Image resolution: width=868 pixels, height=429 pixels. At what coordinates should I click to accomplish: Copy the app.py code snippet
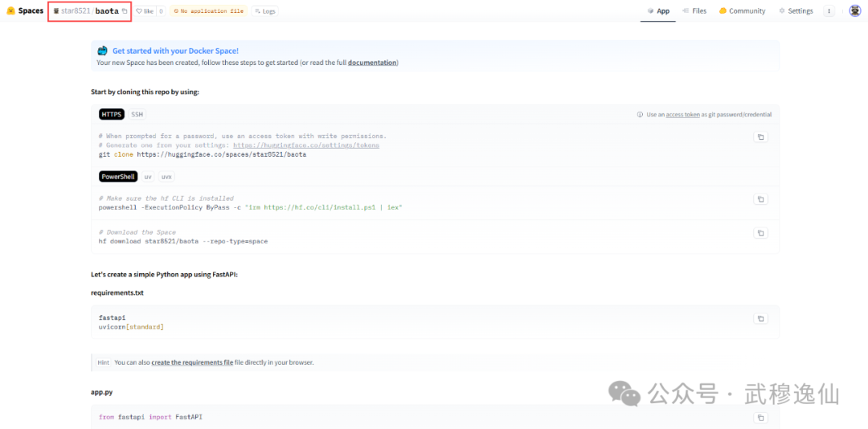coord(760,418)
